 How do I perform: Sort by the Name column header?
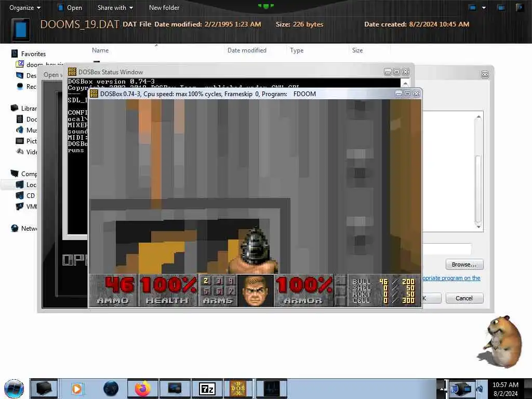[x=100, y=50]
